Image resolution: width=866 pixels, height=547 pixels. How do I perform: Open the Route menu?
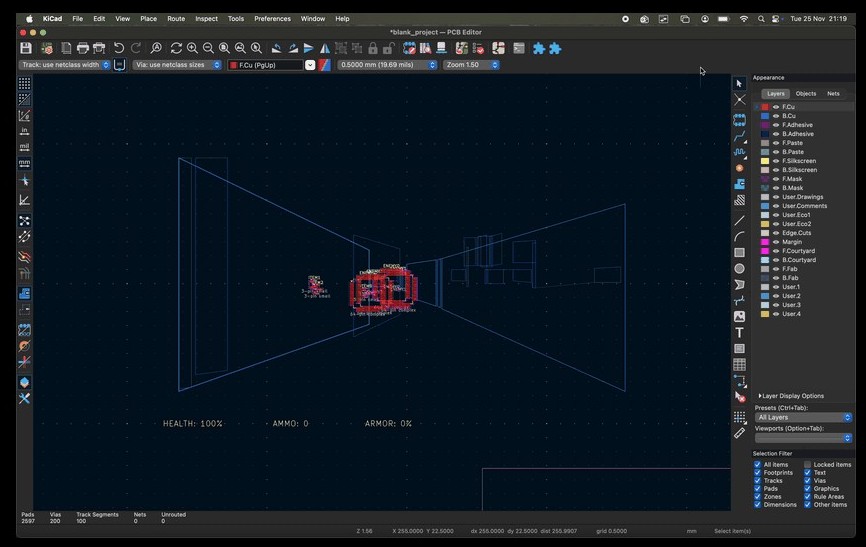(x=176, y=18)
